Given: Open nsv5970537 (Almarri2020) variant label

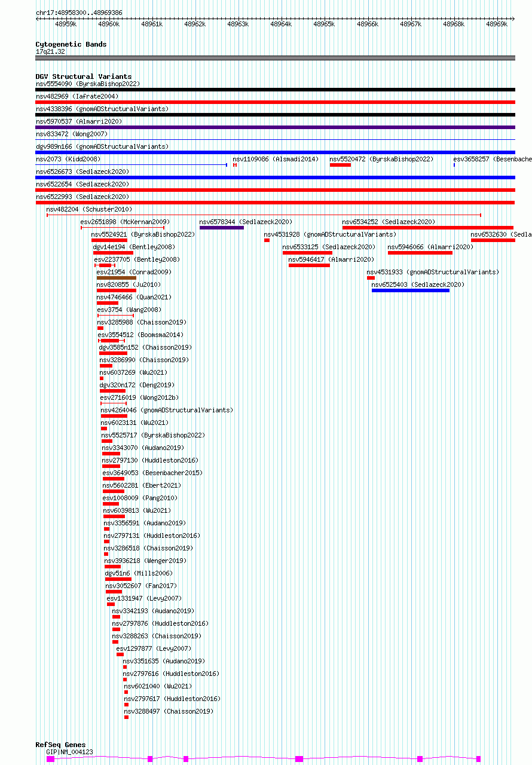Looking at the screenshot, I should coord(79,121).
